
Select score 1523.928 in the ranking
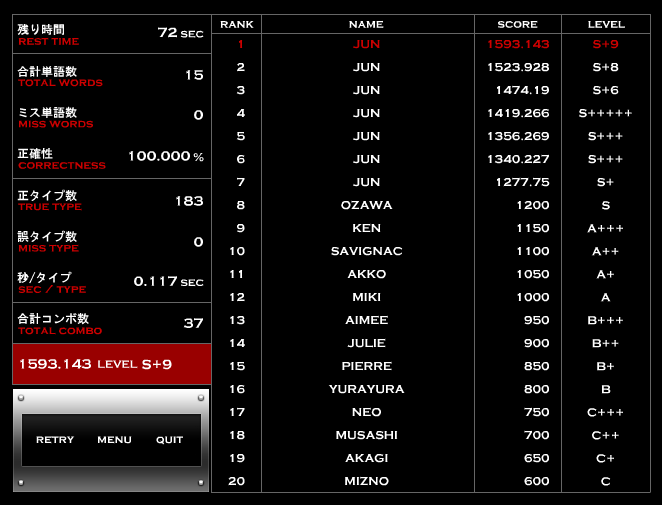518,67
